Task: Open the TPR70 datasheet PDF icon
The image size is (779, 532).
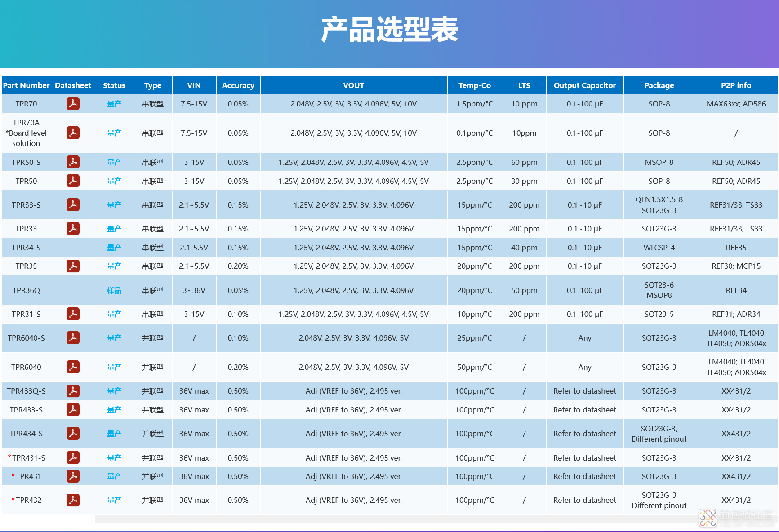Action: coord(73,104)
